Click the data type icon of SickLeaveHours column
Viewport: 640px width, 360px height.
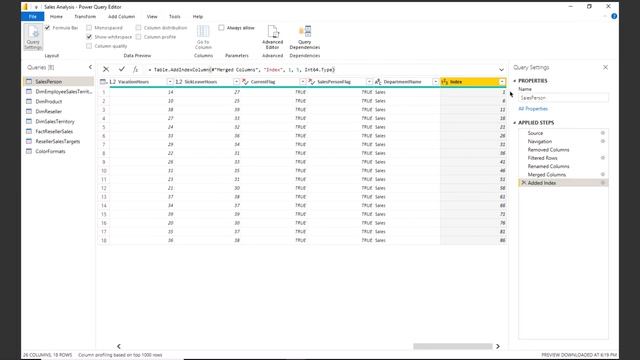[x=179, y=82]
